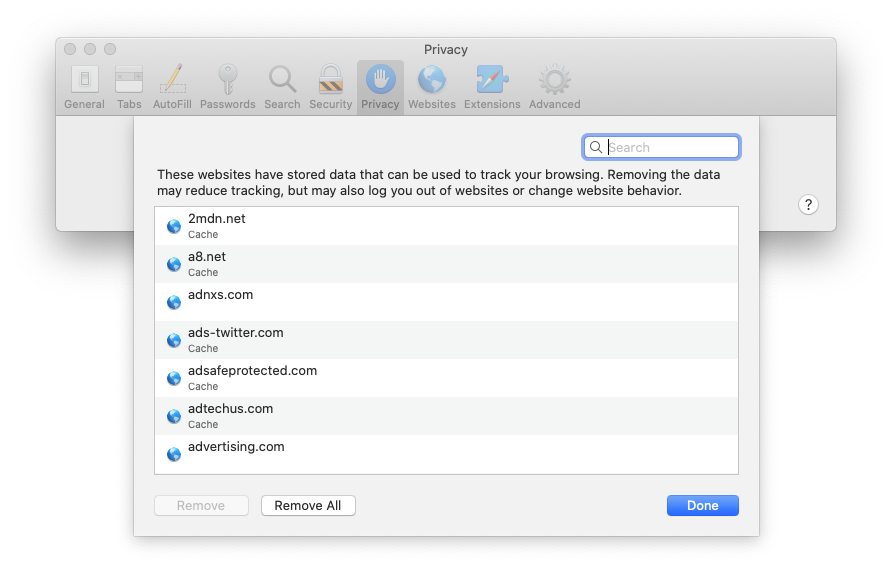Image resolution: width=892 pixels, height=563 pixels.
Task: Click the Remove All button
Action: (x=308, y=506)
